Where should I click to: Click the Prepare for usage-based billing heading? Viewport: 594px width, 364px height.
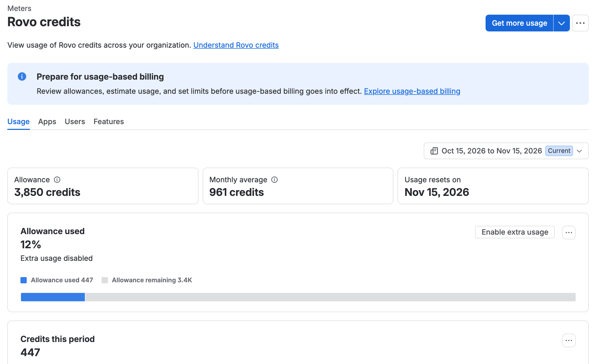tap(100, 76)
